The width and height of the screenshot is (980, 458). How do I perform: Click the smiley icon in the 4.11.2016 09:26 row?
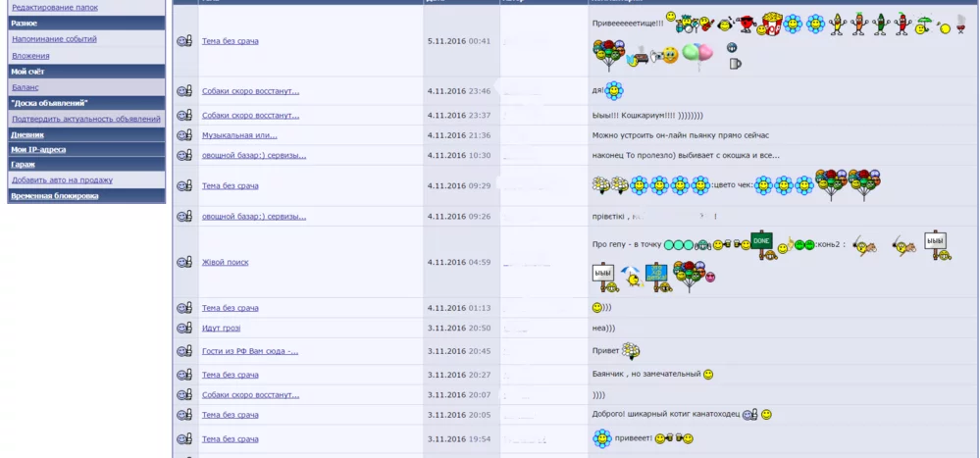184,217
